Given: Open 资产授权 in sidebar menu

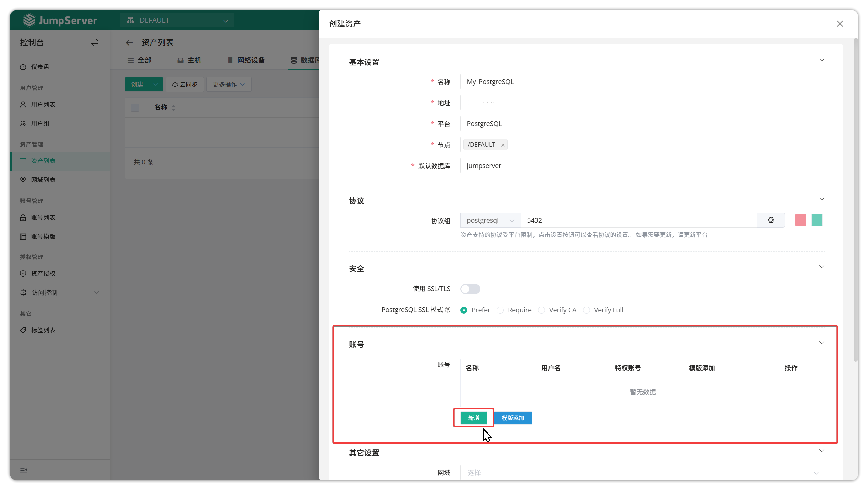Looking at the screenshot, I should pos(43,273).
